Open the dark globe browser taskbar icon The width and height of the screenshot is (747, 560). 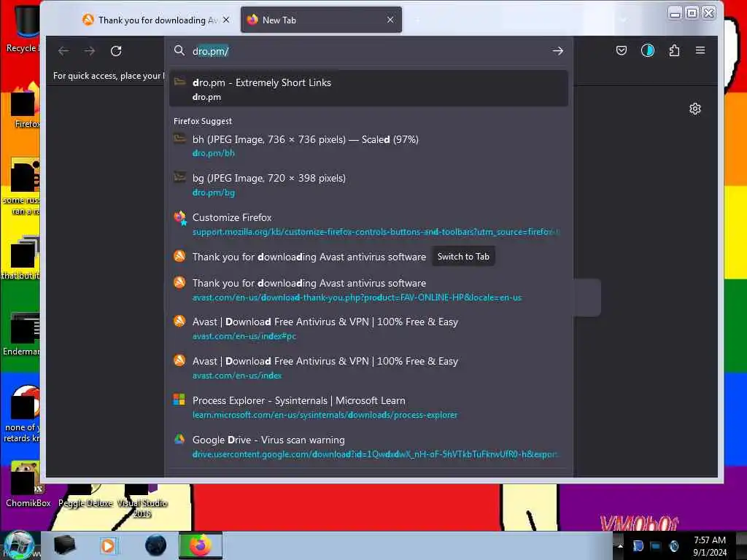point(156,545)
